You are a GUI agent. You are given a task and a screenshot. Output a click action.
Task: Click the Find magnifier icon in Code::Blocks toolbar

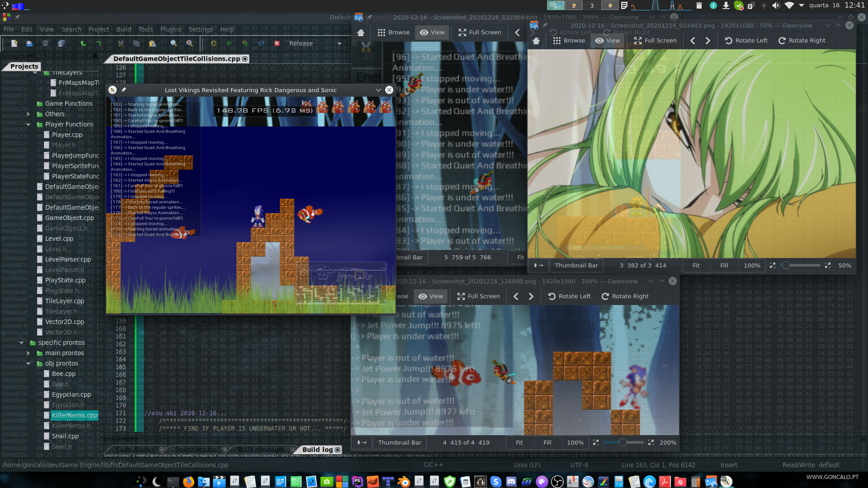[174, 43]
